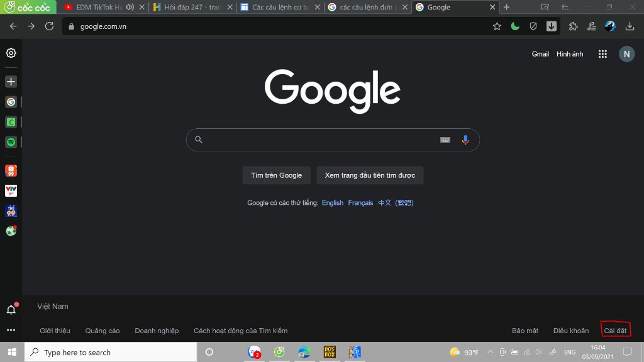Open Giới thiệu footer link
The image size is (644, 362).
pyautogui.click(x=55, y=331)
